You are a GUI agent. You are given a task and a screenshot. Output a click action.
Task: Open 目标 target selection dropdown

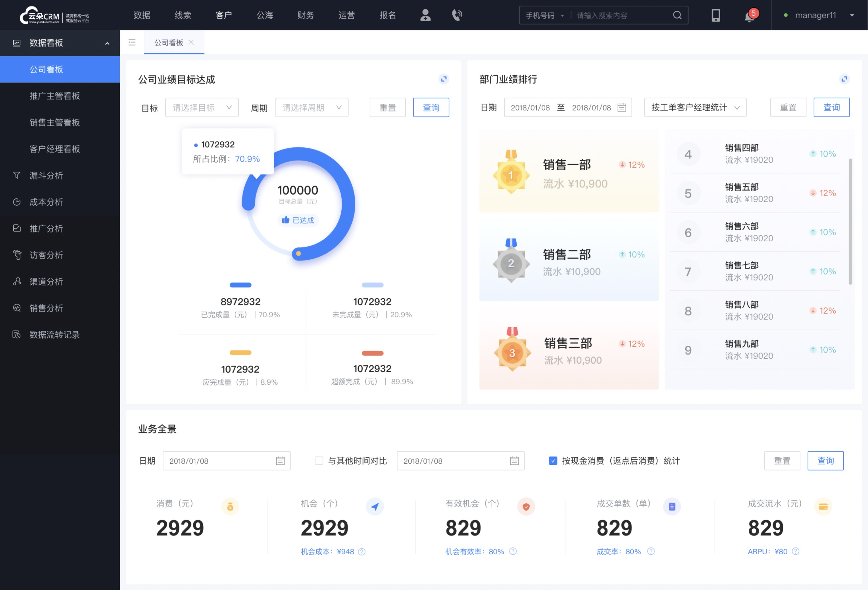201,107
